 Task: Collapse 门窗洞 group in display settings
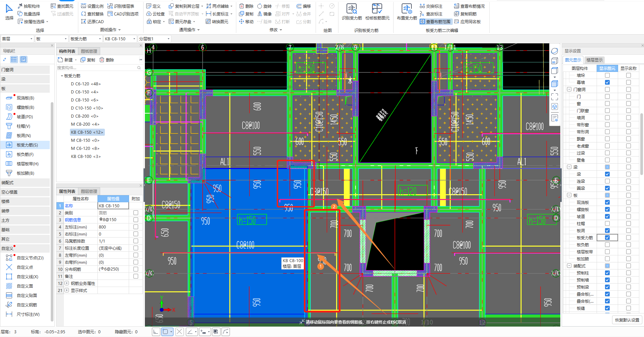click(569, 89)
